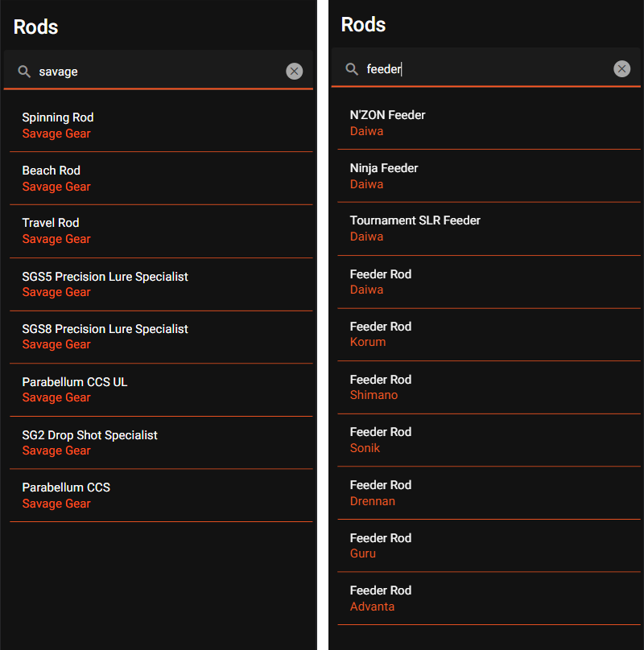Viewport: 644px width, 650px height.
Task: Clear the 'savage' search field
Action: coord(294,72)
